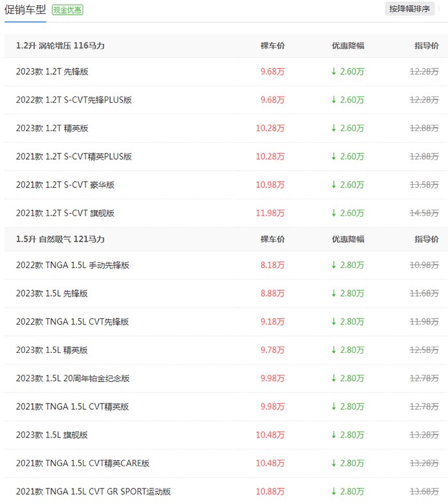Click the 9.68万 price for 2022款 1.2T S-CVT先锋PLUS版
This screenshot has width=448, height=502.
point(273,100)
